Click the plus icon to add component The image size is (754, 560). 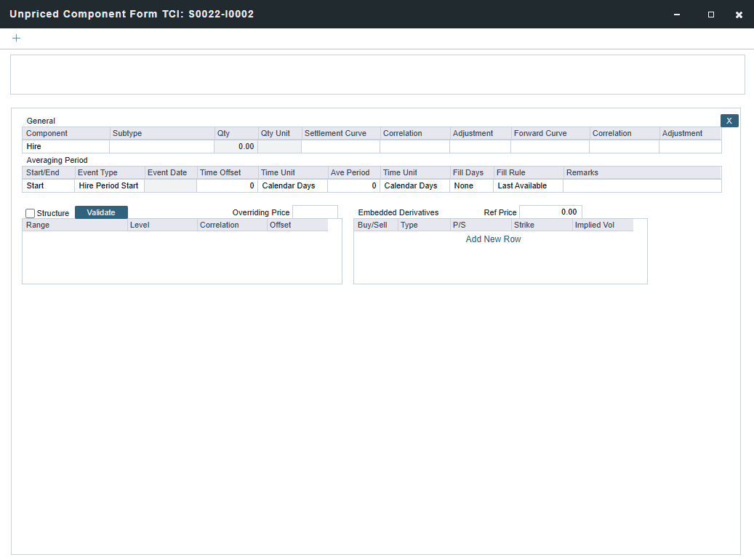tap(17, 39)
